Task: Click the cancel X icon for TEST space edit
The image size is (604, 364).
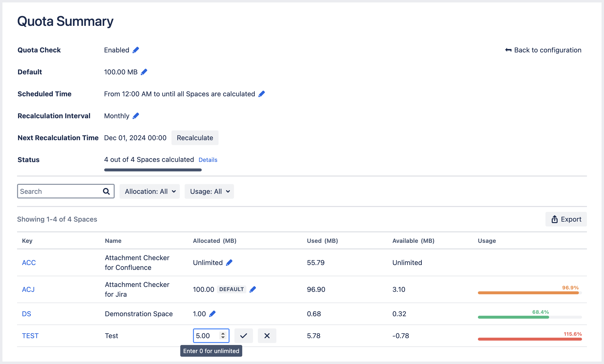Action: (267, 335)
